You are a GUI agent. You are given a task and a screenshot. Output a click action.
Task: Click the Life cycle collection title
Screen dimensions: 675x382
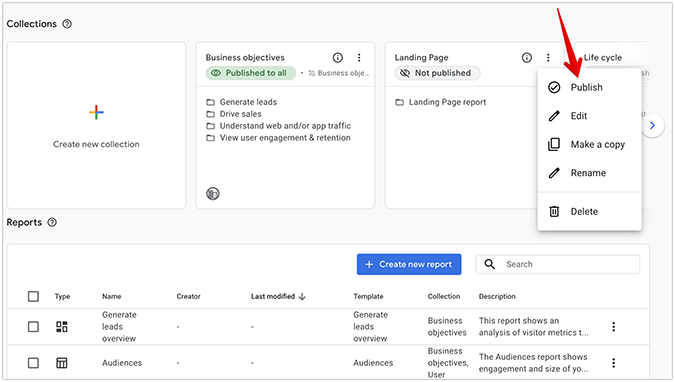603,58
